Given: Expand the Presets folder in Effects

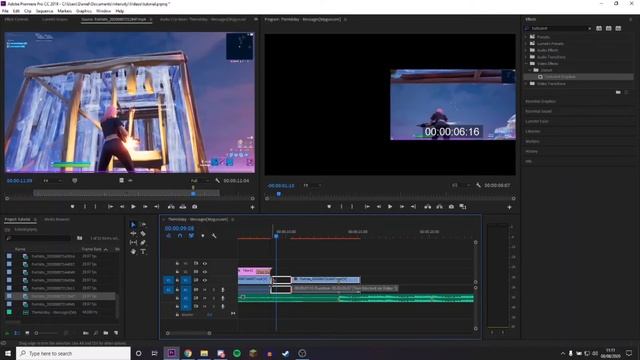Looking at the screenshot, I should pyautogui.click(x=527, y=37).
